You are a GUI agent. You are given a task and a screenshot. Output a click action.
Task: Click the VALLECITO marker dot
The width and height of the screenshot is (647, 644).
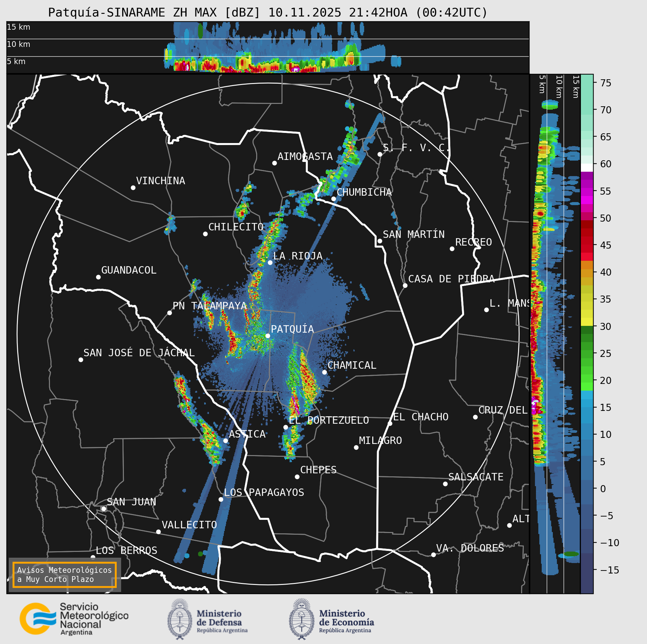tap(158, 532)
